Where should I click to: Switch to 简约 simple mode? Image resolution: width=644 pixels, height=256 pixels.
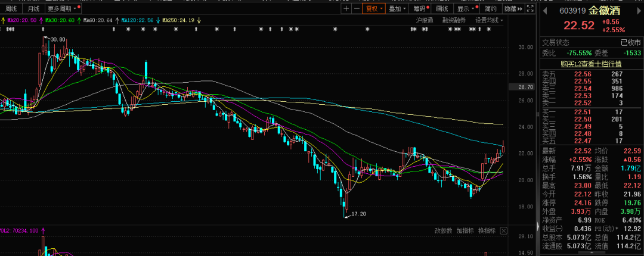[490, 8]
